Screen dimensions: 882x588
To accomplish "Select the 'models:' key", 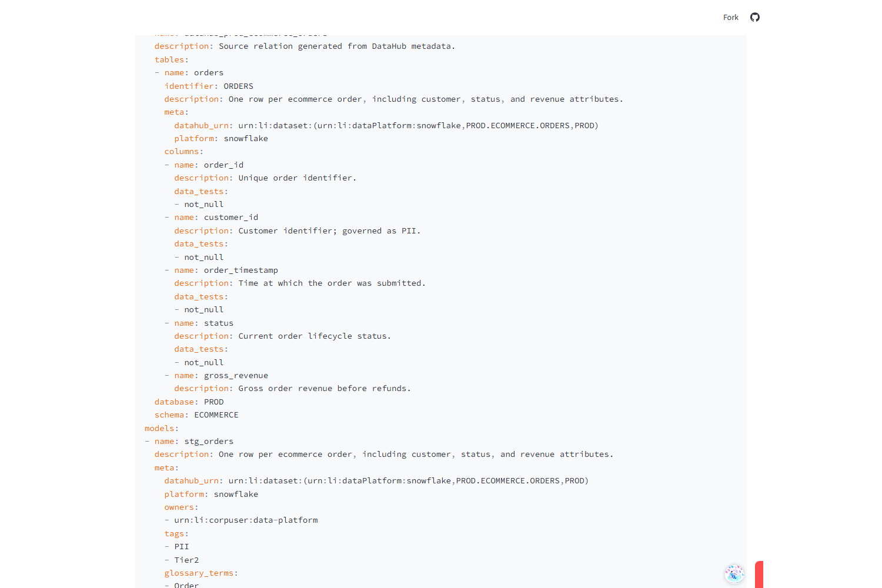I will [x=162, y=429].
